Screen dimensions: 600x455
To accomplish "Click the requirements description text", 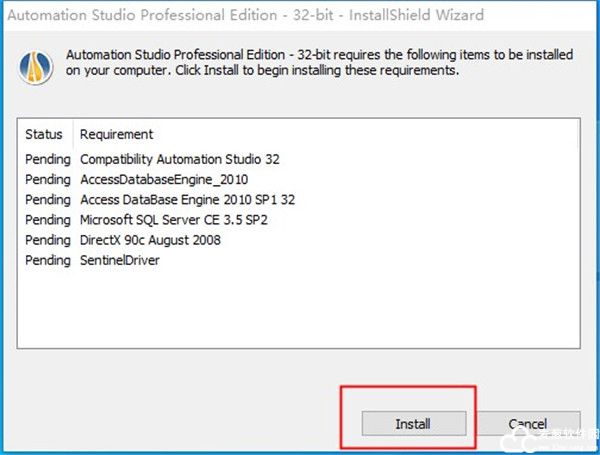I will 319,62.
